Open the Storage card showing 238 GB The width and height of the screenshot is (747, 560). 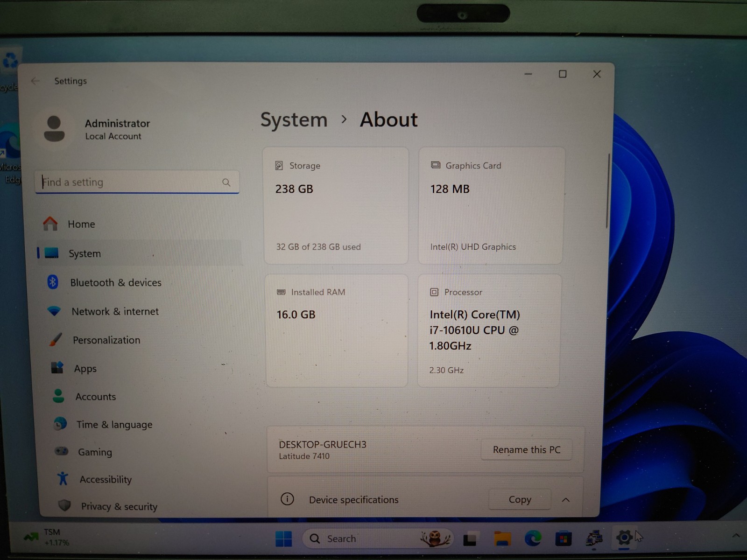click(x=336, y=206)
